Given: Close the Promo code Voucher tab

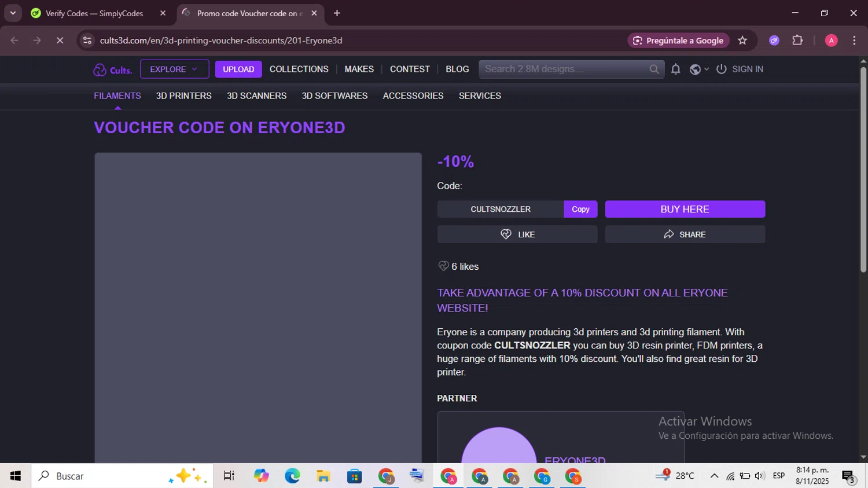Looking at the screenshot, I should 314,13.
